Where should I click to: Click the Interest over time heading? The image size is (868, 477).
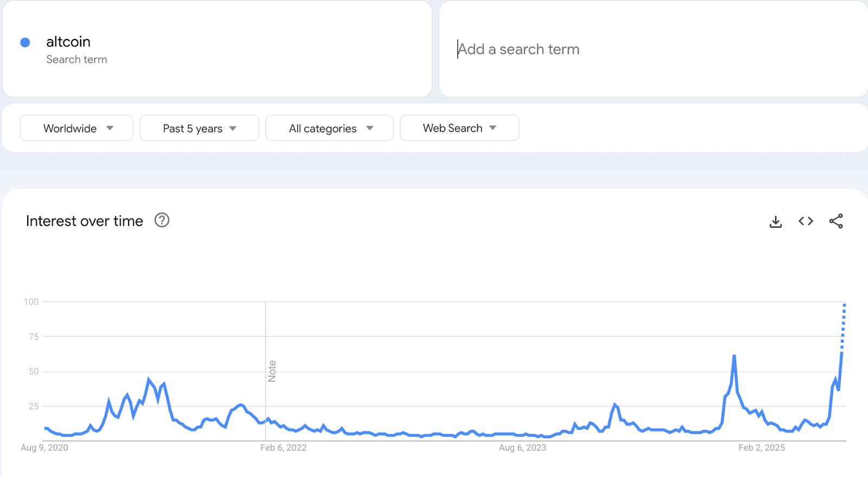click(84, 221)
